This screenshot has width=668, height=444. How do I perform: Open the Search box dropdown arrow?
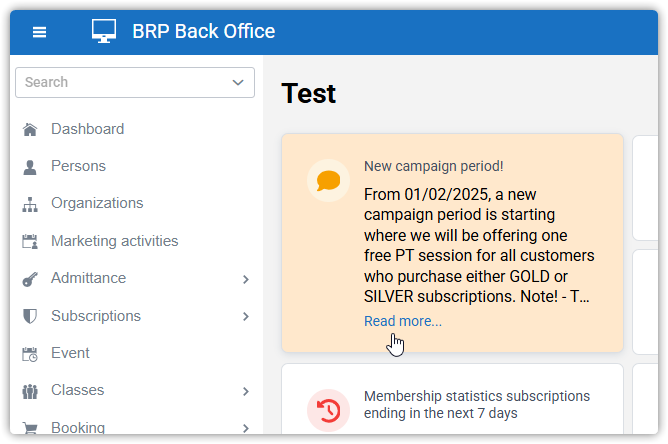point(238,82)
